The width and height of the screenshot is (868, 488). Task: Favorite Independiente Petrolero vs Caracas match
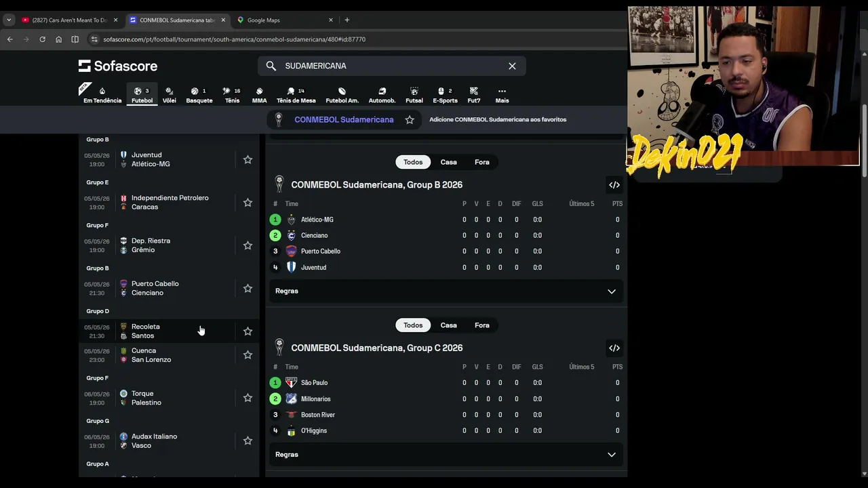coord(248,202)
